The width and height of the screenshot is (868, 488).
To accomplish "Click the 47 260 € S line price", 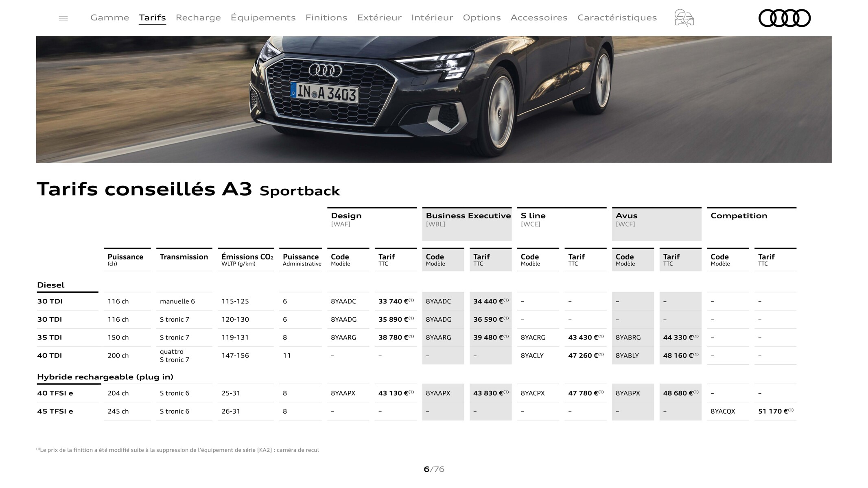I will pyautogui.click(x=586, y=355).
